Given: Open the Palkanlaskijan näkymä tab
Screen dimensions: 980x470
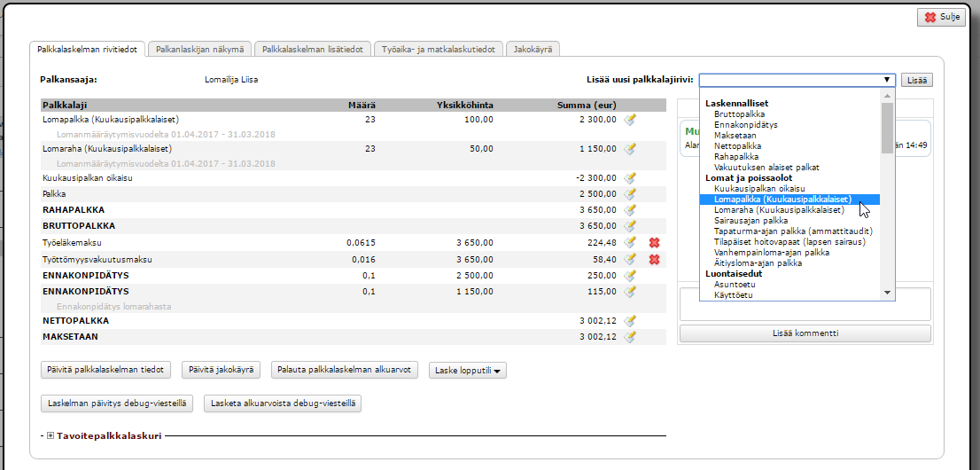Looking at the screenshot, I should [200, 49].
